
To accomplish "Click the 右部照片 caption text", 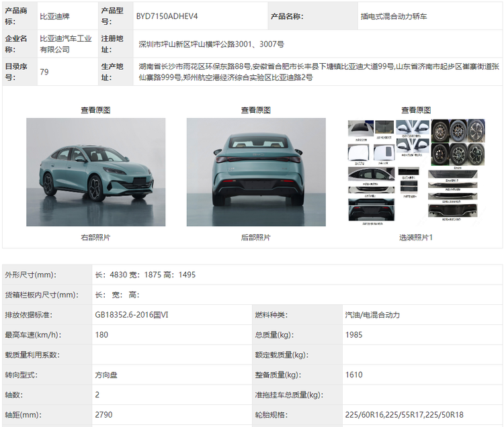I will pos(95,238).
